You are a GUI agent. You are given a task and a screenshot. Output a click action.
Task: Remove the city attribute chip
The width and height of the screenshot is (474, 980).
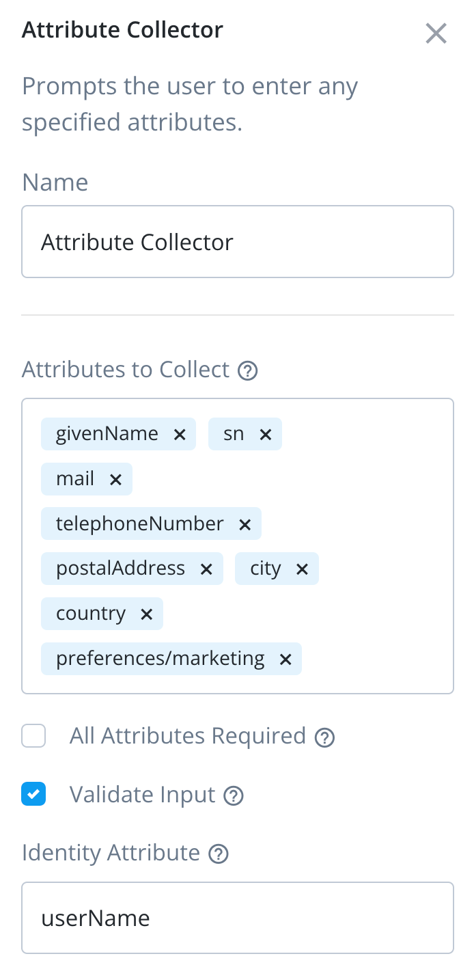coord(302,568)
